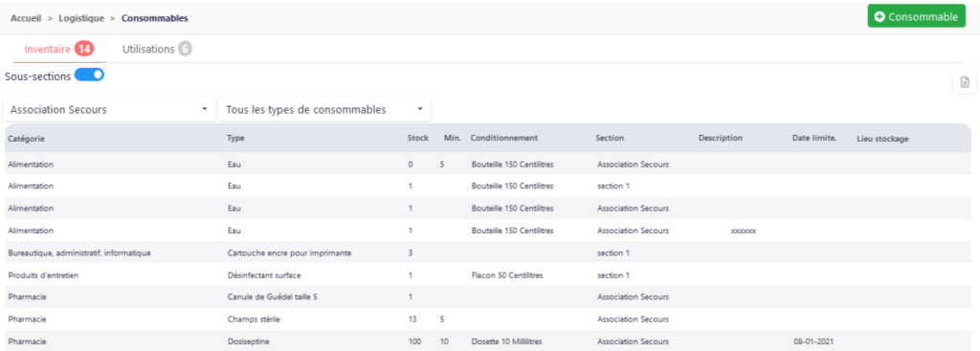Open the Dosiseptine row

click(x=488, y=341)
